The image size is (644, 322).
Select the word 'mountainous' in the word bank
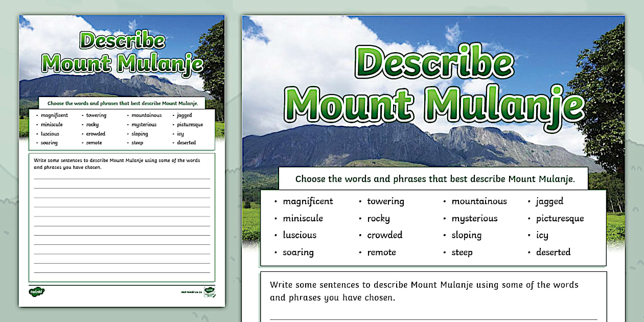click(x=479, y=201)
